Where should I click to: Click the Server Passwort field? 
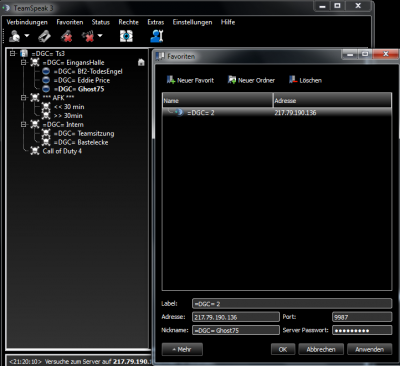[362, 330]
